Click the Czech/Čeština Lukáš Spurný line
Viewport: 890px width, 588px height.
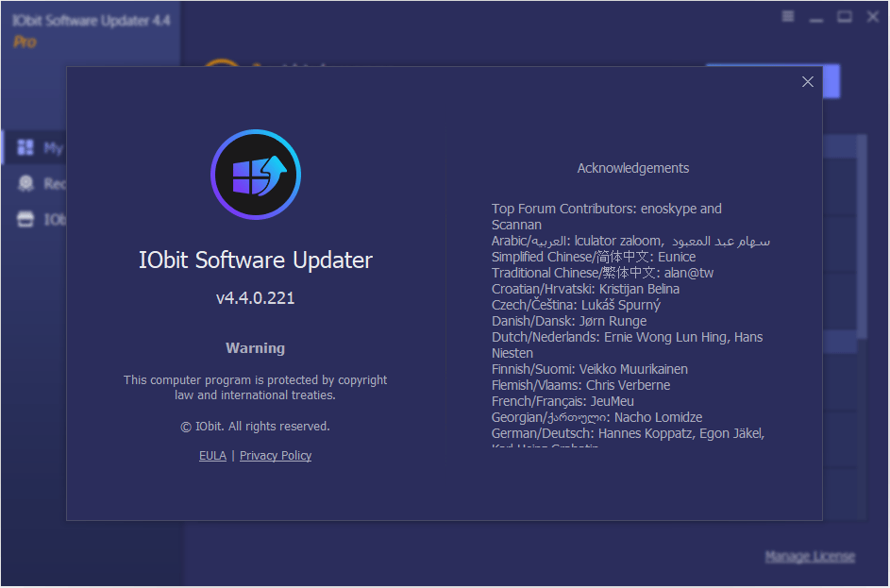coord(576,305)
